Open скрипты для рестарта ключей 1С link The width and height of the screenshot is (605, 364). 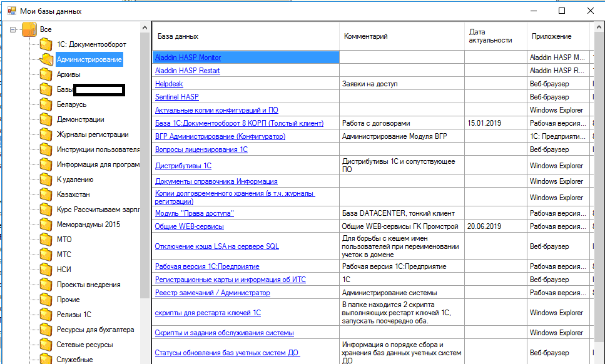(x=208, y=313)
